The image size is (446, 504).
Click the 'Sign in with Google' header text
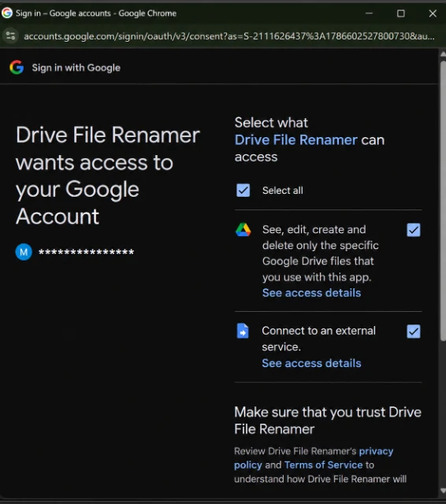(76, 68)
